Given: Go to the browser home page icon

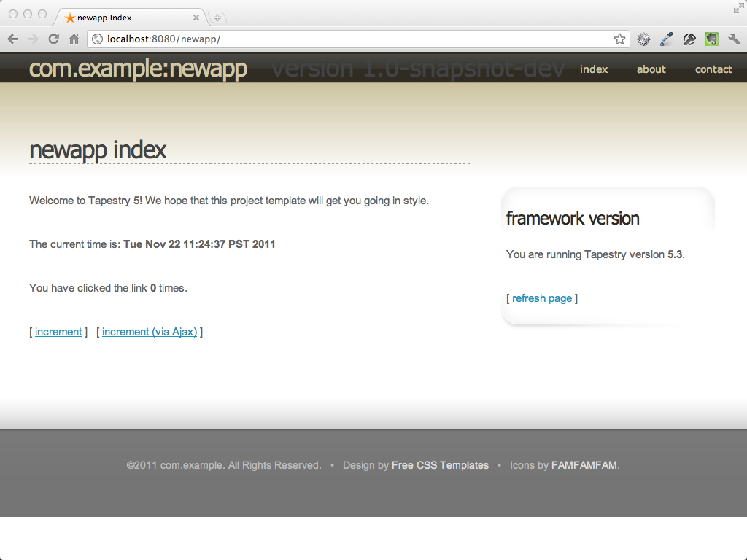Looking at the screenshot, I should click(x=74, y=39).
